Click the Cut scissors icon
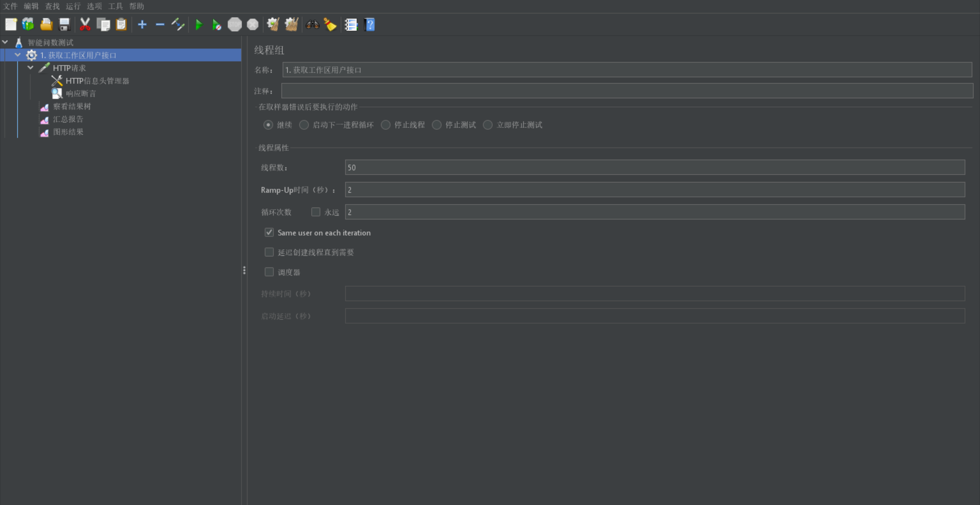The height and width of the screenshot is (505, 980). coord(85,25)
